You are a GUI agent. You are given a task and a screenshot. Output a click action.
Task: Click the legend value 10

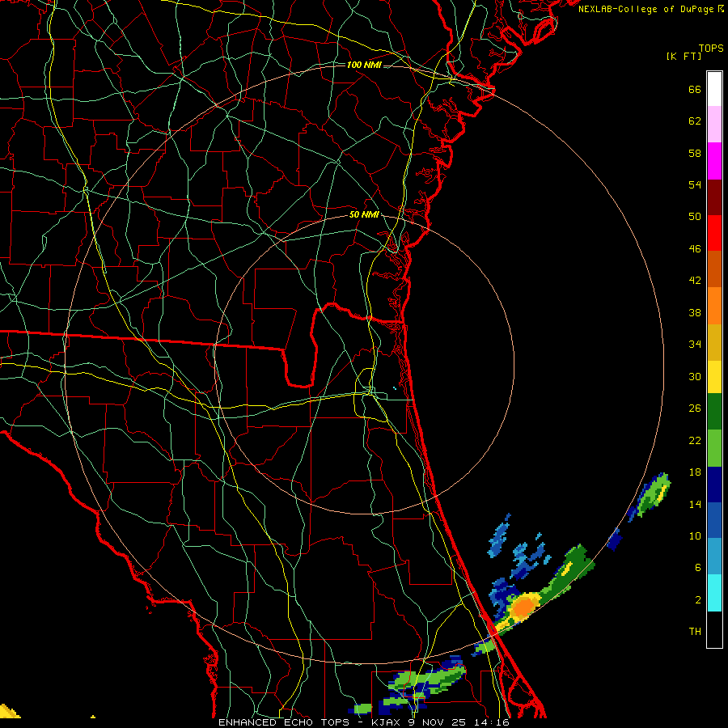[695, 536]
